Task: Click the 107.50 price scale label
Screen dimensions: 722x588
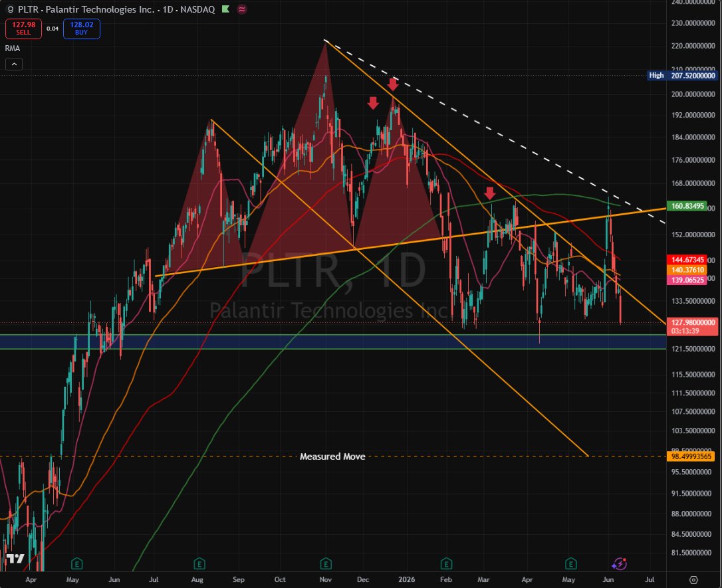Action: (x=693, y=412)
